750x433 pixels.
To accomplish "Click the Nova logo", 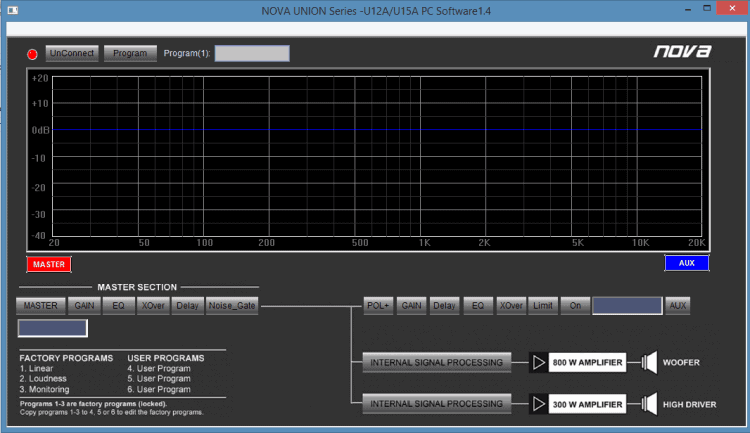I will click(x=683, y=51).
